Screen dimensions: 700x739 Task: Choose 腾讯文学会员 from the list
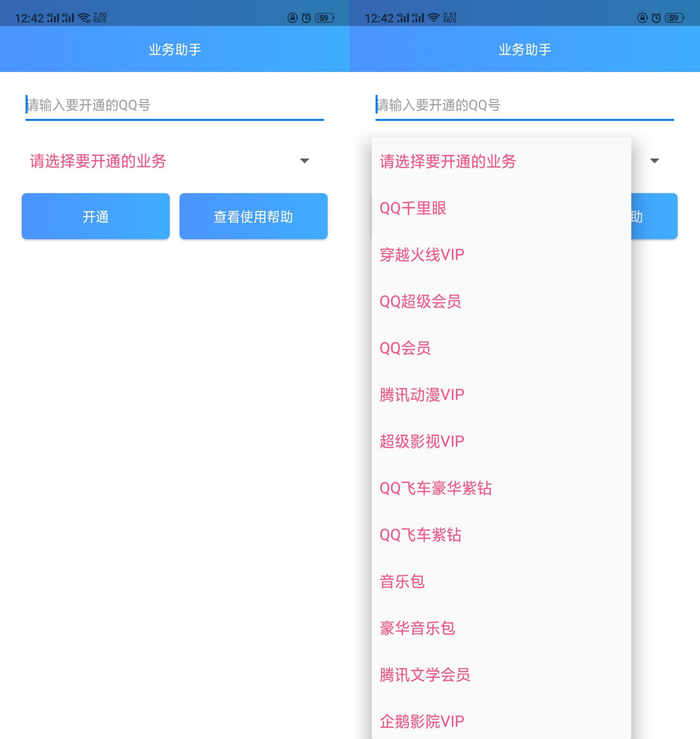coord(425,675)
